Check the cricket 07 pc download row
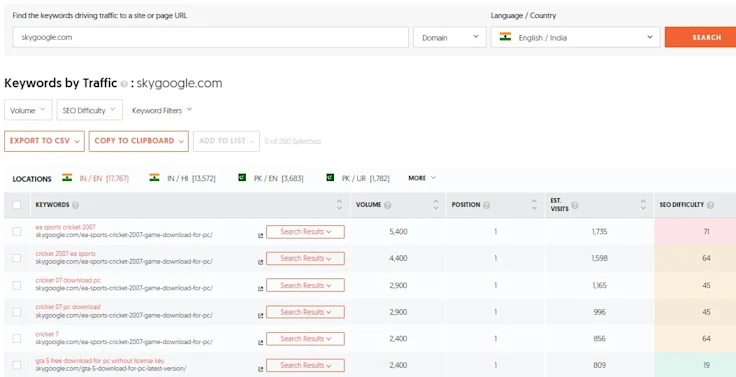Screen dimensions: 736x377 [17, 312]
